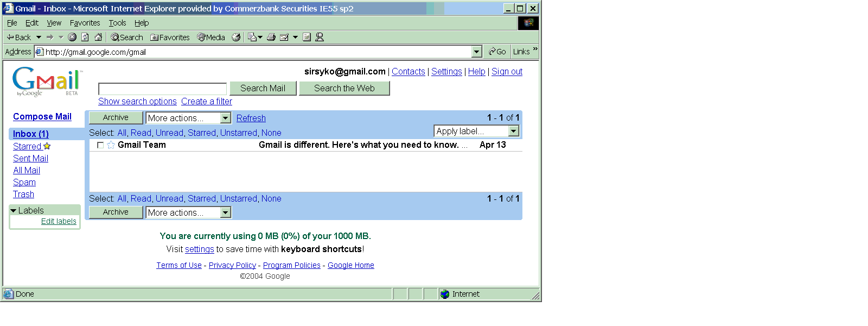Go to the Home page icon
The height and width of the screenshot is (326, 868).
point(98,37)
